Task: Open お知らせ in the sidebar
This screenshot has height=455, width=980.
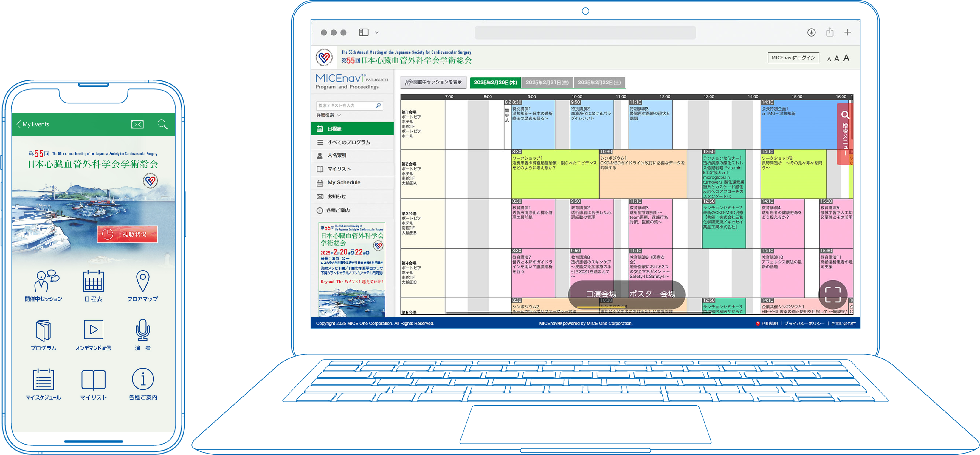Action: pyautogui.click(x=352, y=196)
